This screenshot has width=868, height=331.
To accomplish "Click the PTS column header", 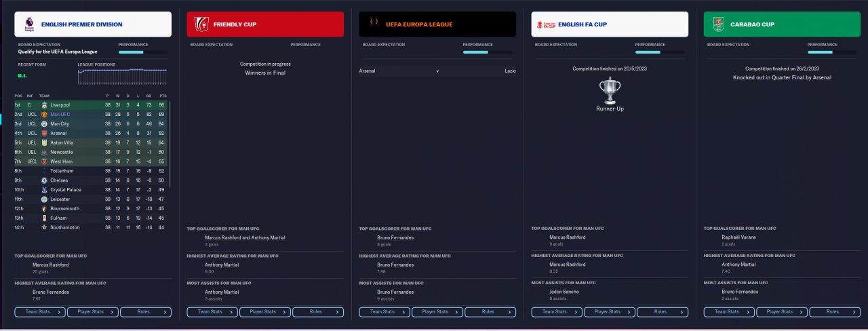I will pyautogui.click(x=163, y=96).
